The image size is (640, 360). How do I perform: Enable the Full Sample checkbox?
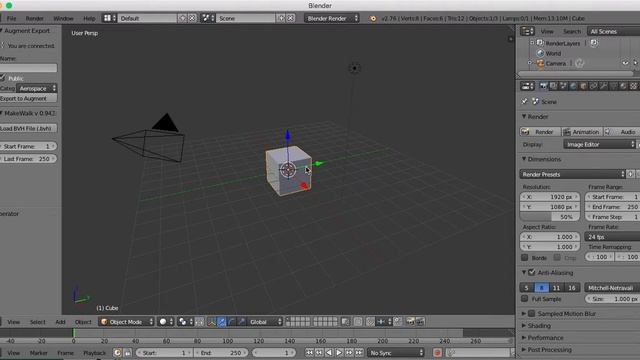tap(525, 299)
